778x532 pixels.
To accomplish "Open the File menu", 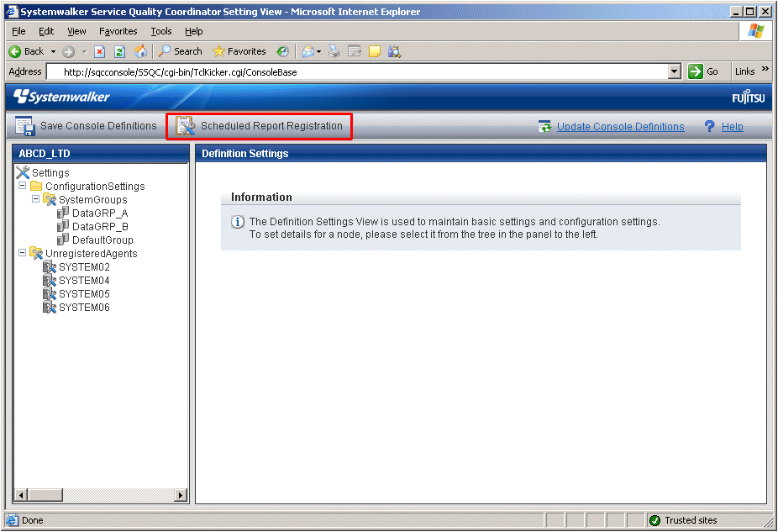I will coord(18,31).
